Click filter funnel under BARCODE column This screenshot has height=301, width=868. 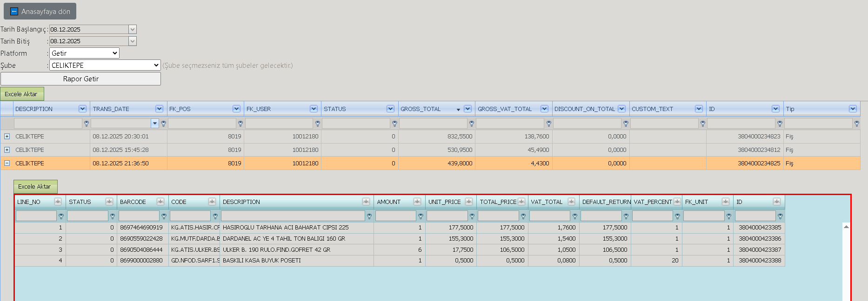coord(164,216)
